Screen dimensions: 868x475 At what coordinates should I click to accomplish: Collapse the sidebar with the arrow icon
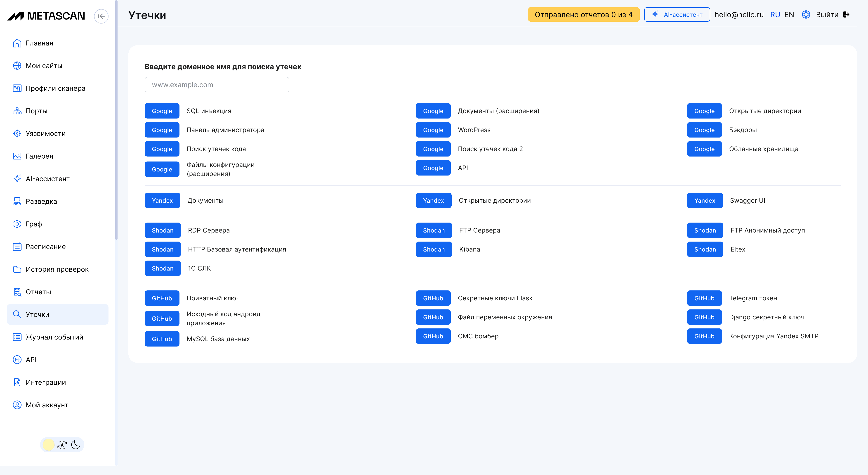click(101, 16)
